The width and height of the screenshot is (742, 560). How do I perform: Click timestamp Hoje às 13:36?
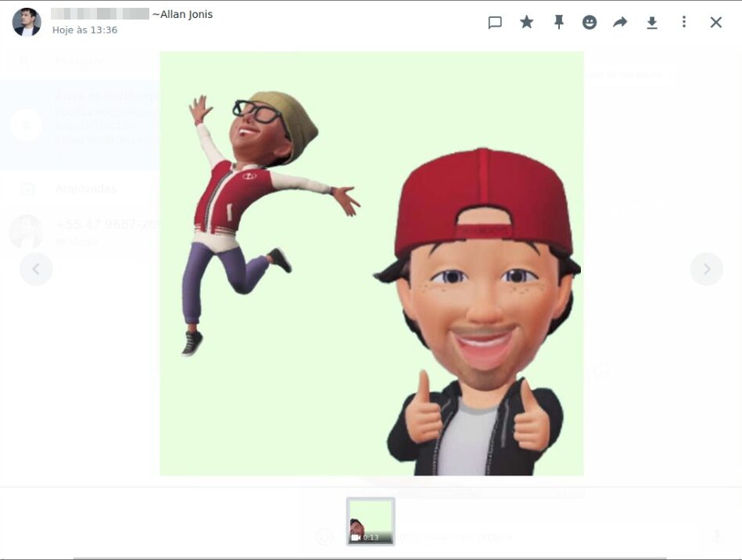pos(84,30)
